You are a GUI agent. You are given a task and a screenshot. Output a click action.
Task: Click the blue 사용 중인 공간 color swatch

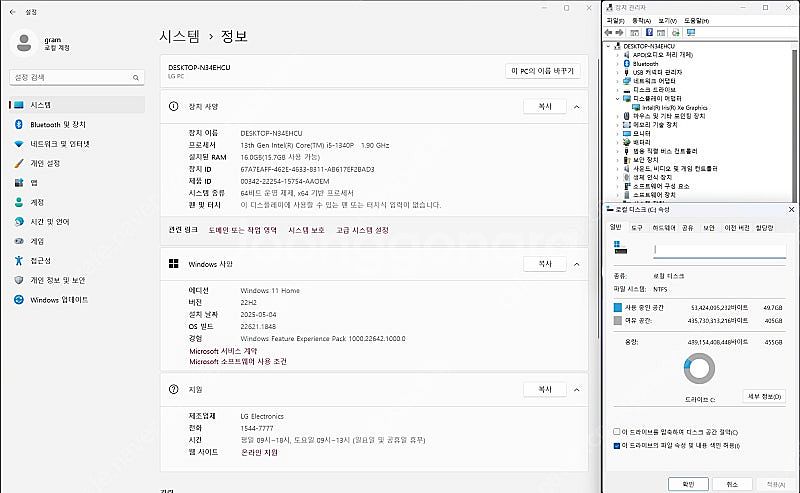click(617, 307)
